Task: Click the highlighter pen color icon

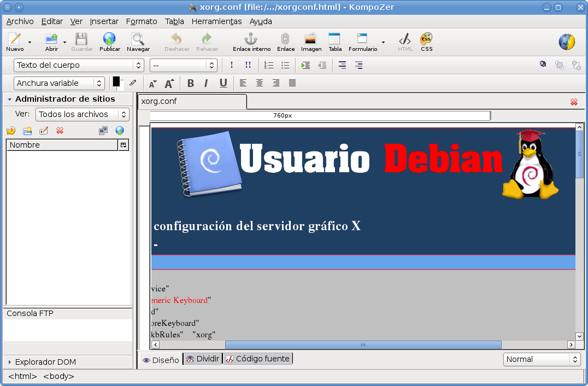Action: (133, 83)
